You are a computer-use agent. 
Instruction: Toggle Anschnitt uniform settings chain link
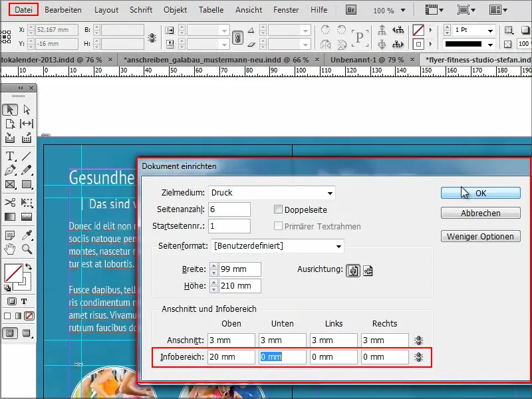pyautogui.click(x=419, y=340)
